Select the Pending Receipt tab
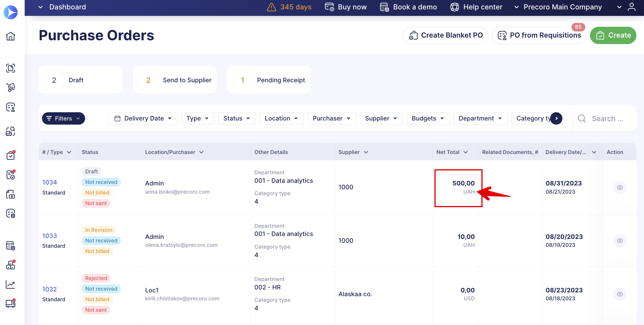Screen dimensions: 644x325 (x=269, y=80)
